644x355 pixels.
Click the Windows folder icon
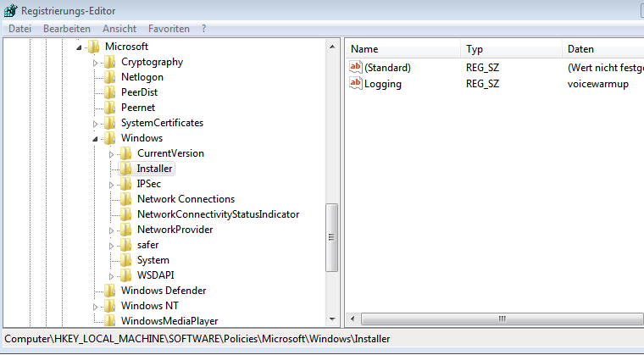tap(109, 138)
